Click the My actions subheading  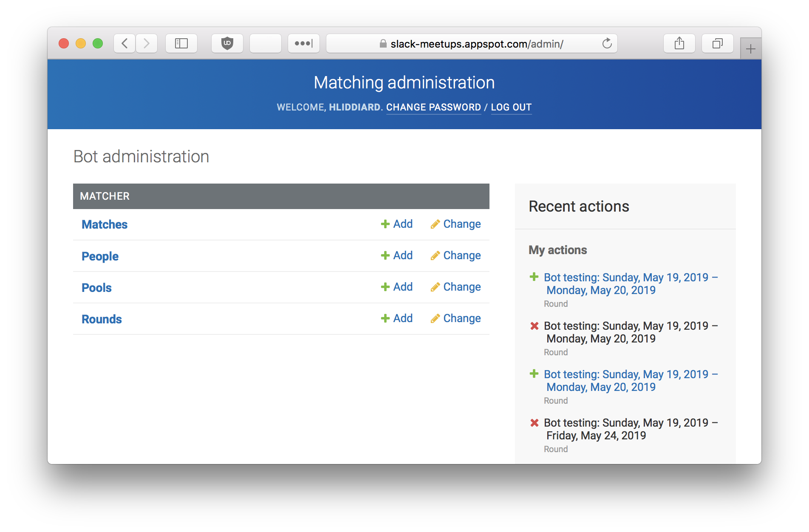click(558, 250)
